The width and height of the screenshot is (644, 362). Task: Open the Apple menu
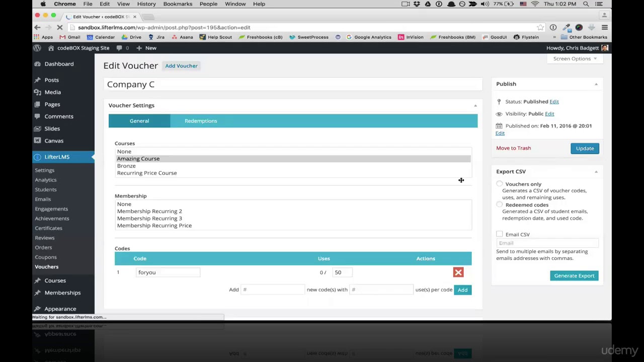[x=43, y=4]
